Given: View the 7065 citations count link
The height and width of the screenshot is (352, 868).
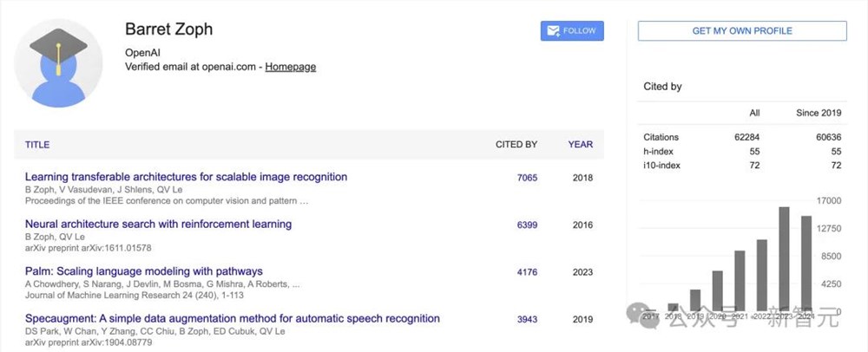Looking at the screenshot, I should 527,178.
